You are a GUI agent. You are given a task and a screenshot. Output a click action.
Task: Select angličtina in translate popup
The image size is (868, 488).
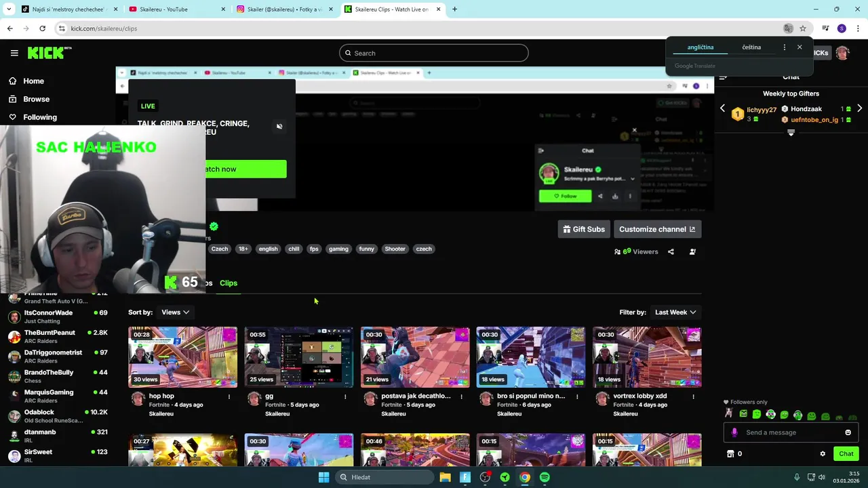(701, 47)
